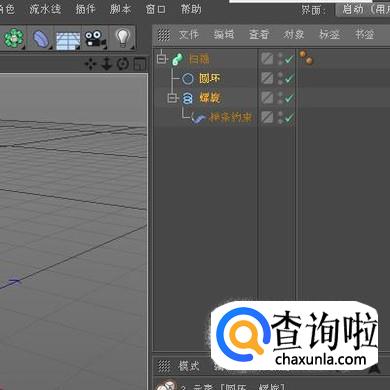Click the viewport rotate icon

[123, 64]
